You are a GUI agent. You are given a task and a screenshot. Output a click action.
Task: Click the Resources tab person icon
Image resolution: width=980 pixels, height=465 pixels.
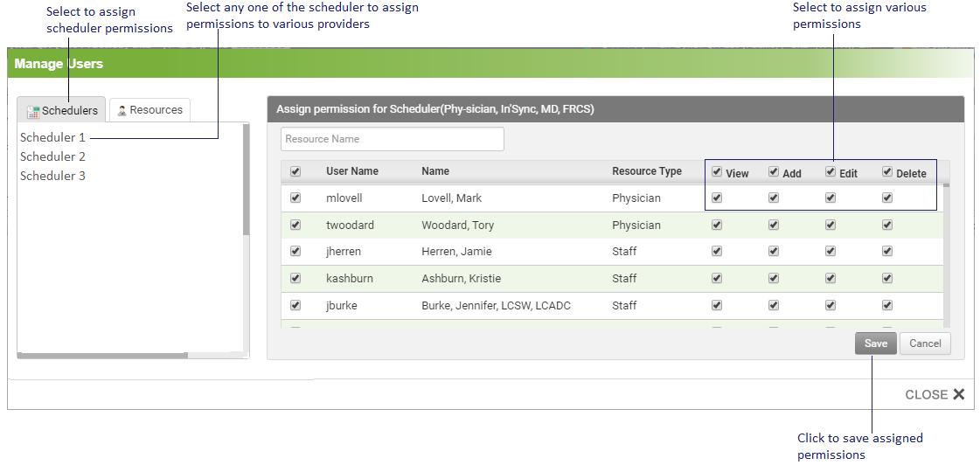click(x=122, y=110)
